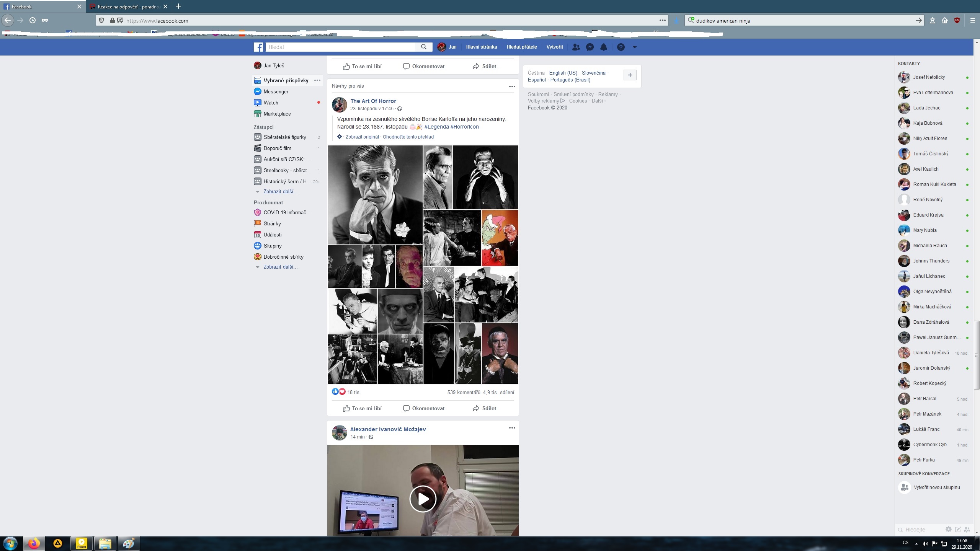The width and height of the screenshot is (980, 551).
Task: Click the Facebook search magnifier button
Action: [424, 47]
